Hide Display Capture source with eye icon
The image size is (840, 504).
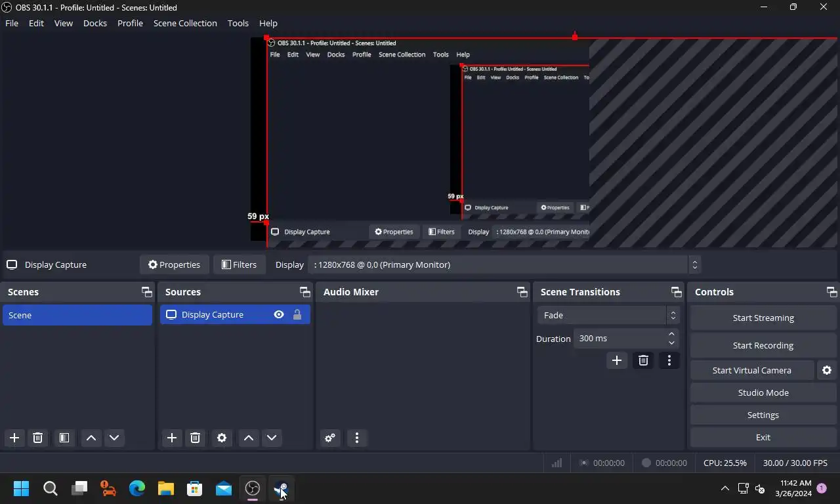click(x=279, y=314)
